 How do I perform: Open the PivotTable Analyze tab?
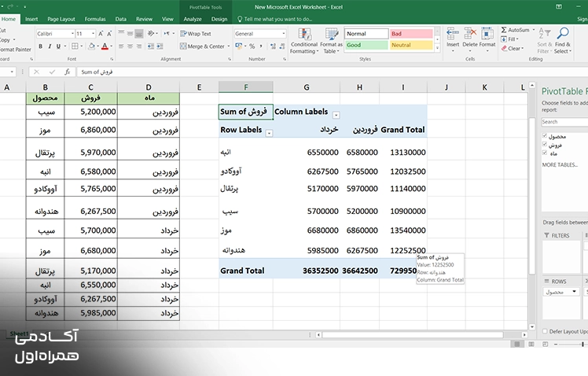point(193,19)
